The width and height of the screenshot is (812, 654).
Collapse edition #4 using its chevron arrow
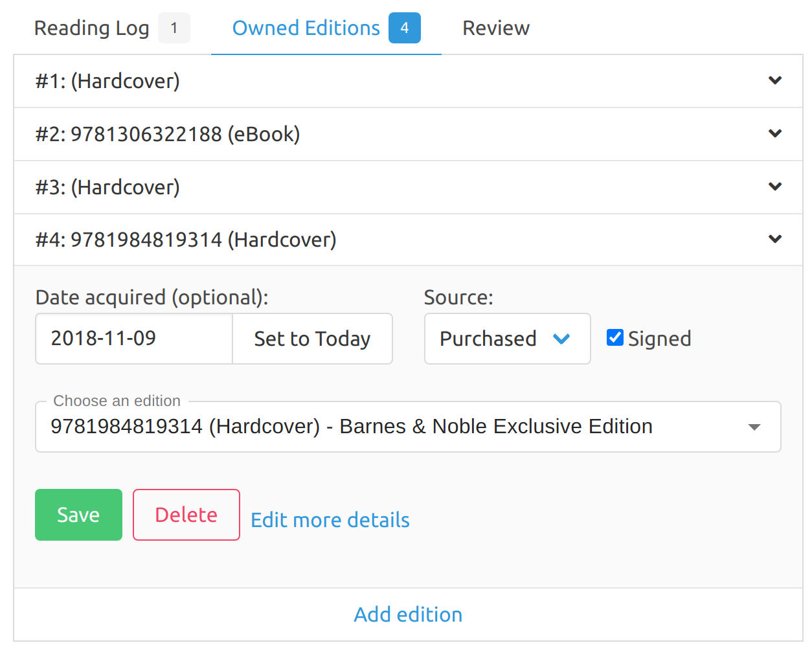click(774, 240)
